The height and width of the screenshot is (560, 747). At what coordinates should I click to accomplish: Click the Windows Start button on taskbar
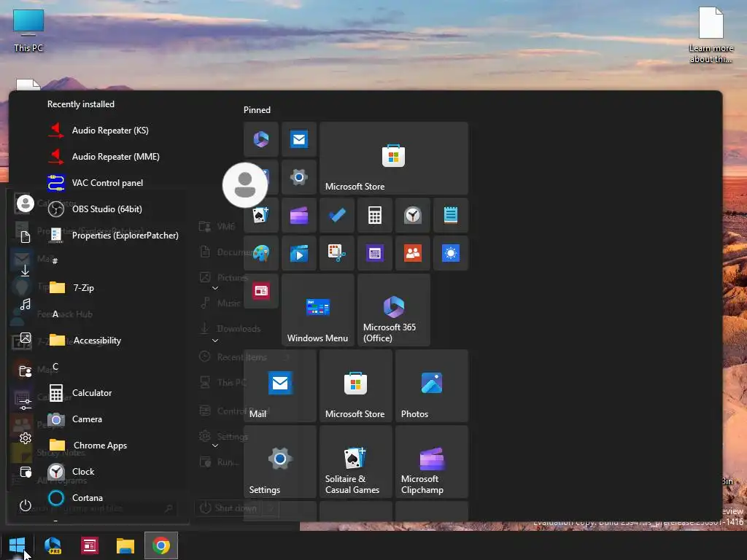[x=18, y=545]
